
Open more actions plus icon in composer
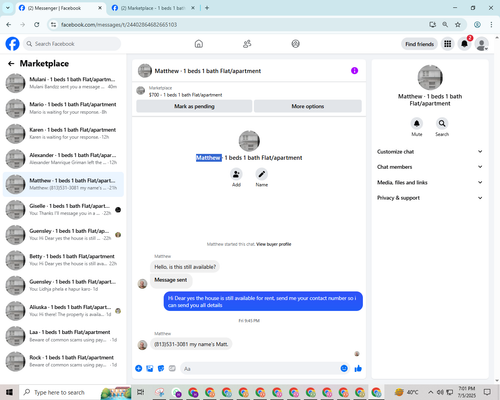click(x=139, y=368)
